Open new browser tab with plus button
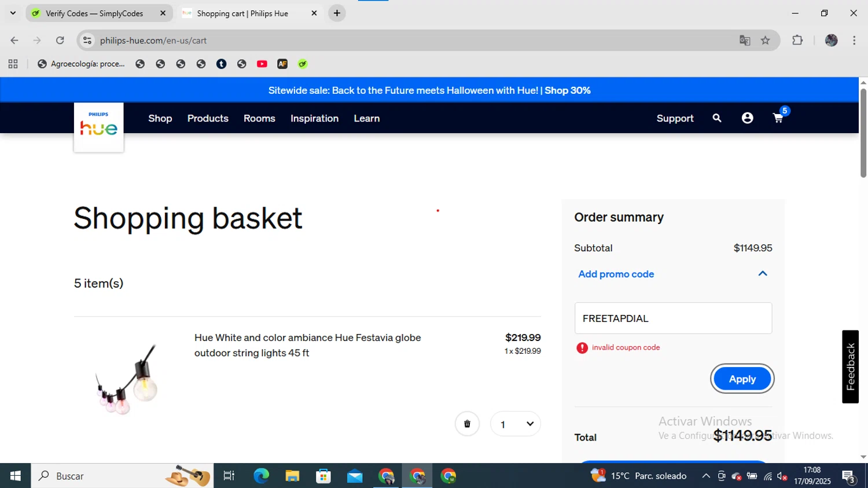Viewport: 868px width, 488px height. click(337, 13)
